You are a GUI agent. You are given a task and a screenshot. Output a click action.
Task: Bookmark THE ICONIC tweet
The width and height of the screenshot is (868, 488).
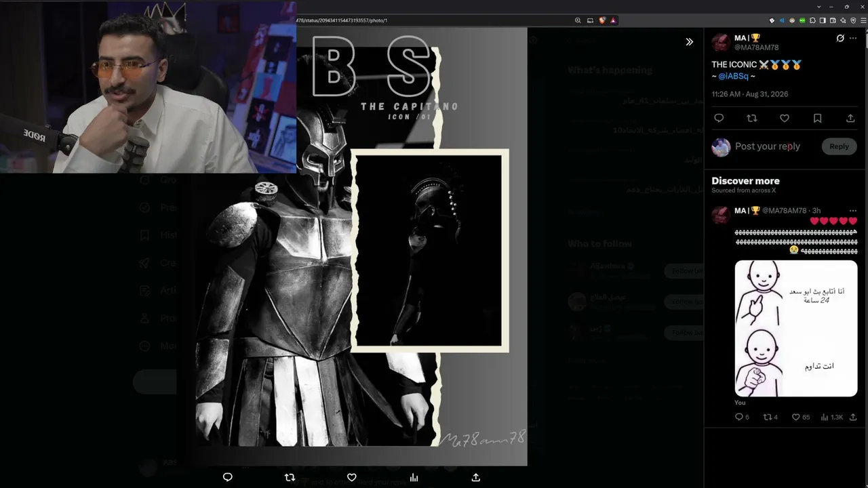[x=817, y=118]
